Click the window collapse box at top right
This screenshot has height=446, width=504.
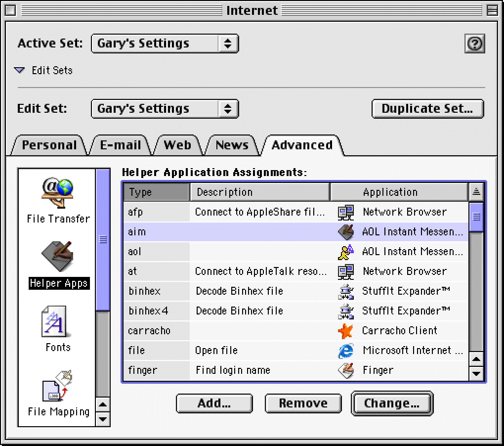point(492,10)
